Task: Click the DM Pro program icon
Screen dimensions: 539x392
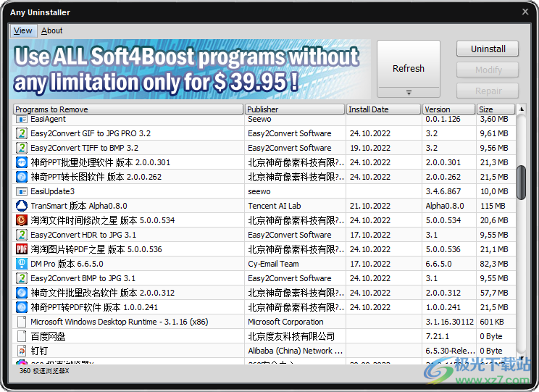Action: click(22, 264)
